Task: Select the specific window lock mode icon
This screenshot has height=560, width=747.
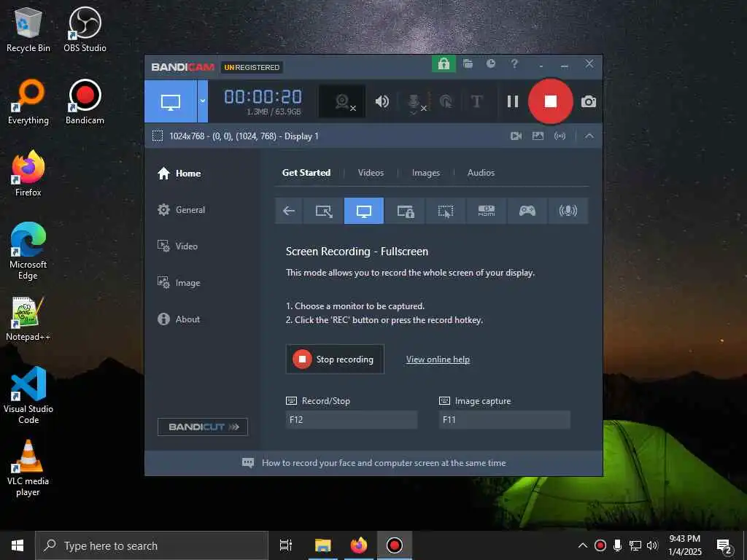Action: 406,211
